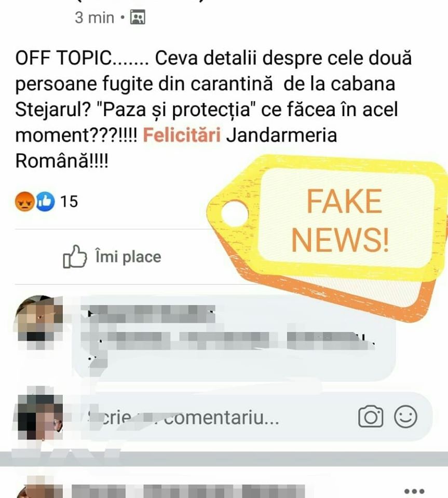This screenshot has width=448, height=498.
Task: Click the camera icon in comment box
Action: pos(371,417)
